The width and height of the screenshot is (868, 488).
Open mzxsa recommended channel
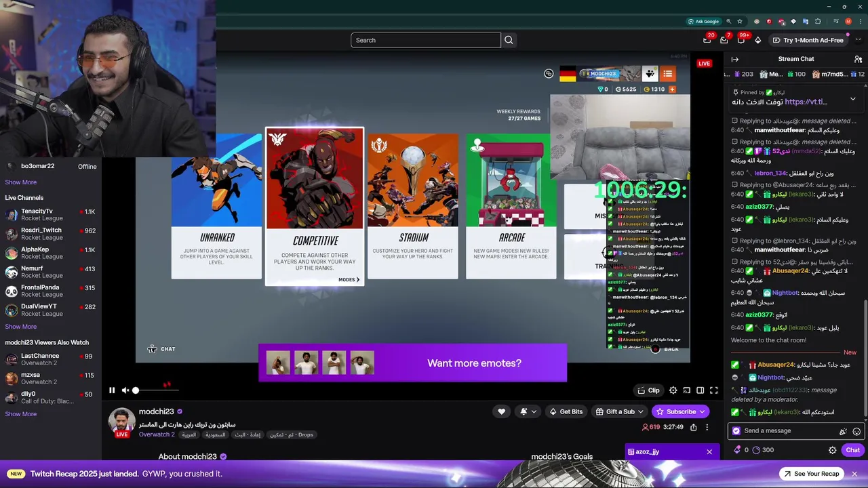(51, 378)
